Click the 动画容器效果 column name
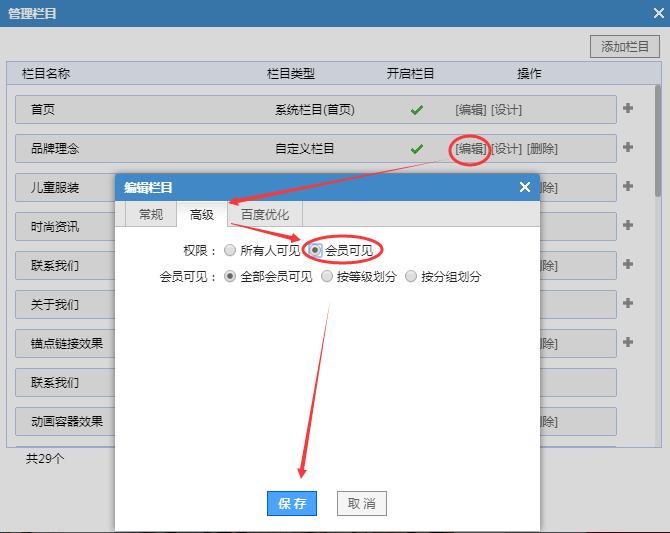 (67, 422)
